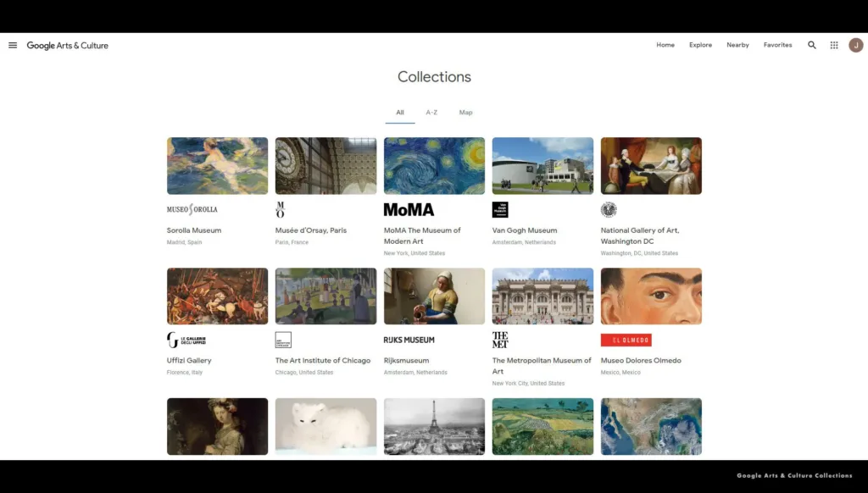This screenshot has height=493, width=868.
Task: Open National Gallery of Art, Washington DC
Action: pyautogui.click(x=639, y=235)
